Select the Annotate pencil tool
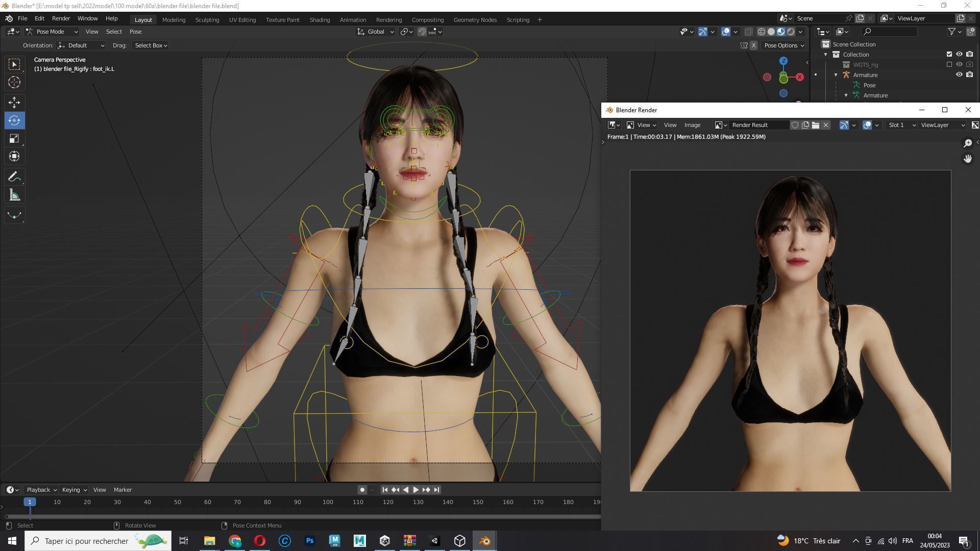The image size is (980, 551). pos(14,177)
